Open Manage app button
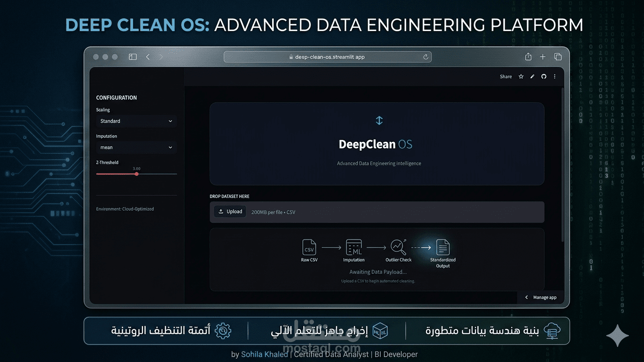The width and height of the screenshot is (644, 362). [541, 297]
